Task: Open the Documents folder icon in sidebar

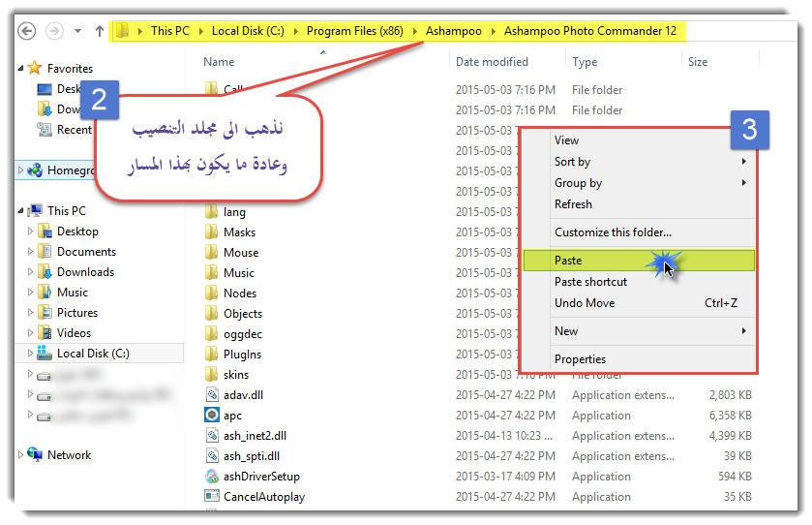Action: tap(45, 251)
